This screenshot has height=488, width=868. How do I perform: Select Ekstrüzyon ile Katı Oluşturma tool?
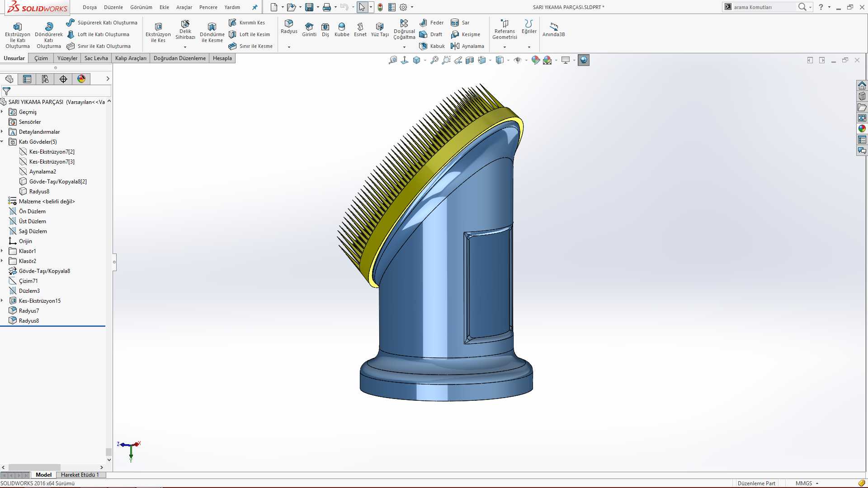18,35
